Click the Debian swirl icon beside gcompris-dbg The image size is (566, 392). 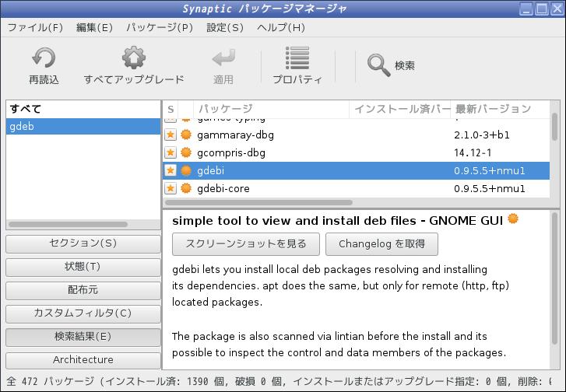186,152
